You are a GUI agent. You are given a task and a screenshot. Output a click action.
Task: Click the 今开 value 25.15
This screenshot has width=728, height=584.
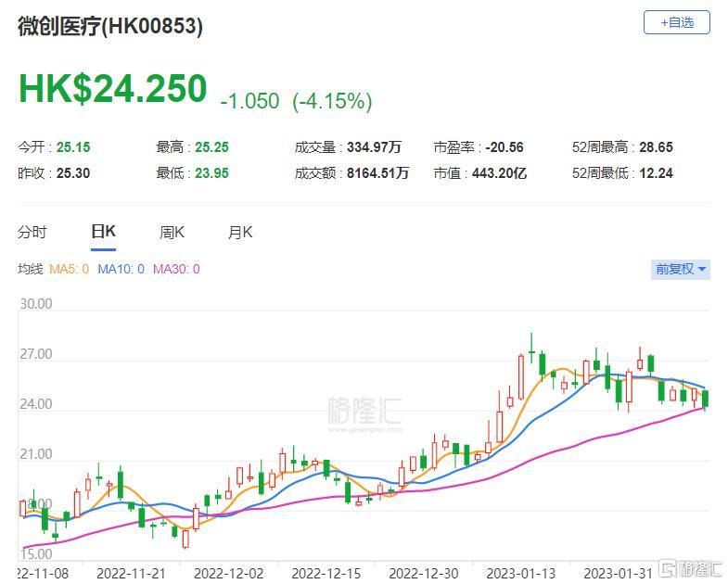[73, 147]
